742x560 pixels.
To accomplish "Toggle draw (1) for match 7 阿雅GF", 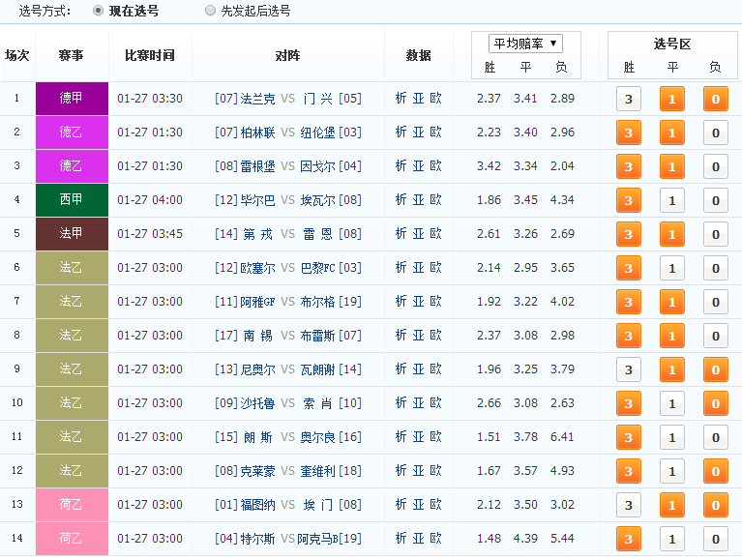I will point(672,302).
